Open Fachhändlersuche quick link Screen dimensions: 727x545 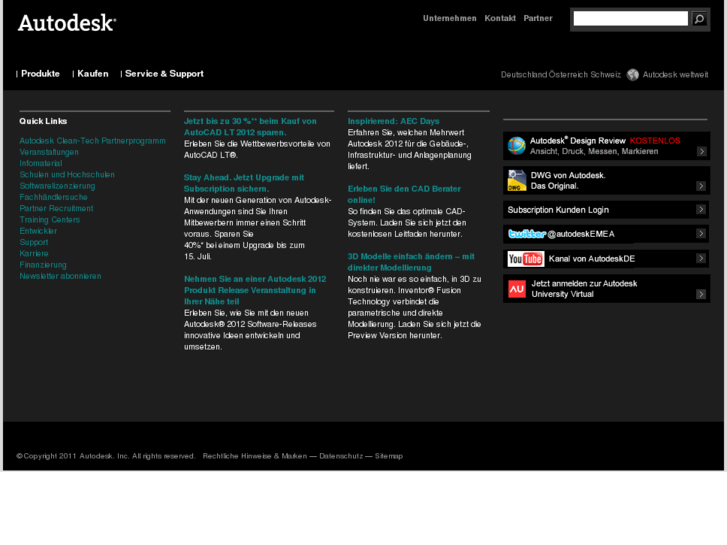53,197
